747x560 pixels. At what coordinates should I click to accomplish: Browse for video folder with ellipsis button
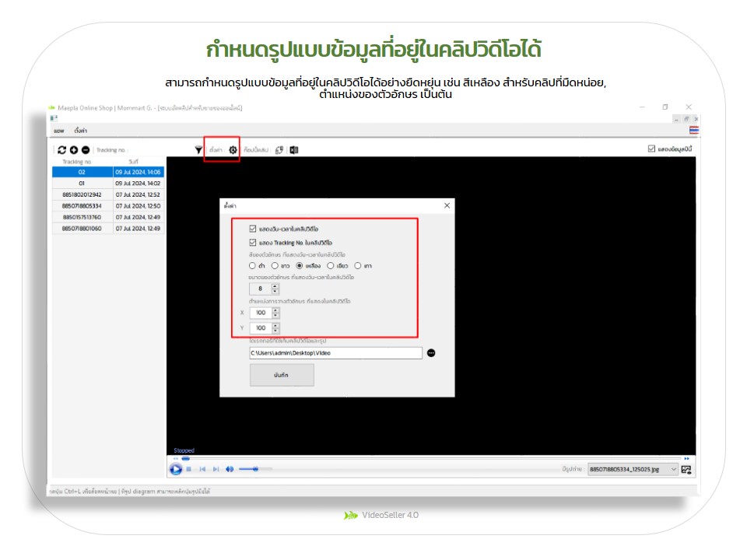(431, 352)
